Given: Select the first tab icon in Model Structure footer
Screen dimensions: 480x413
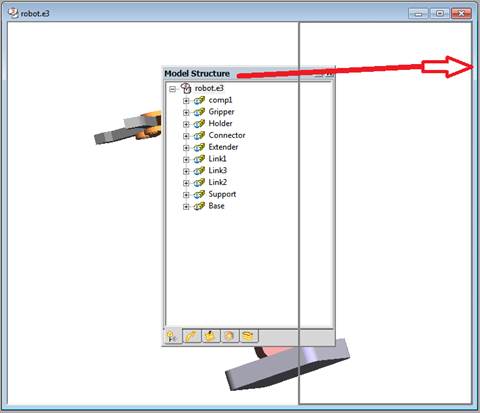Looking at the screenshot, I should coord(172,336).
